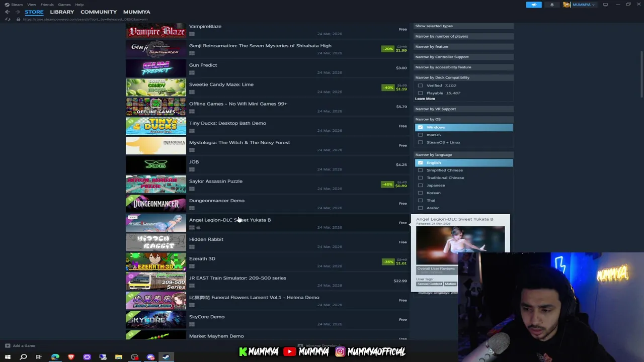Open the Games menu
The image size is (644, 362).
tap(64, 5)
